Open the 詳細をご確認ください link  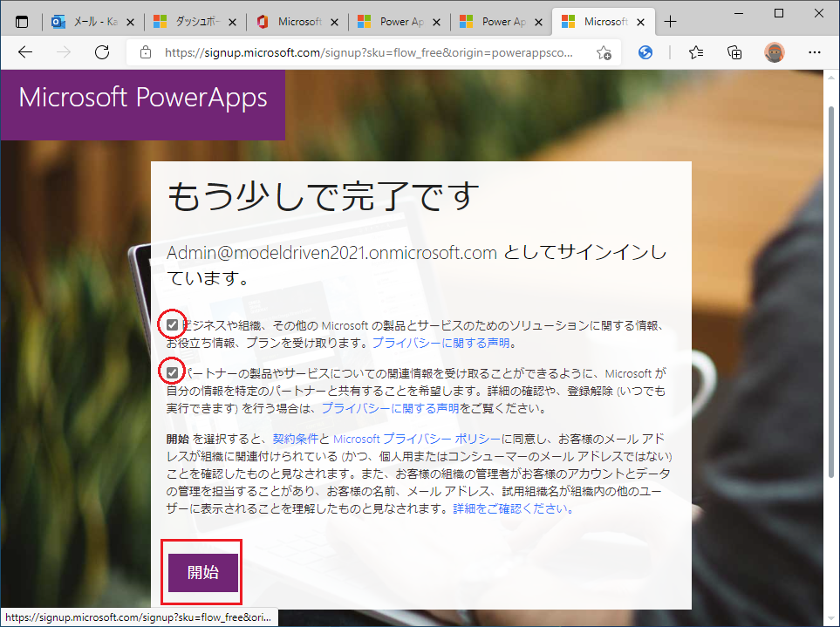(x=513, y=508)
